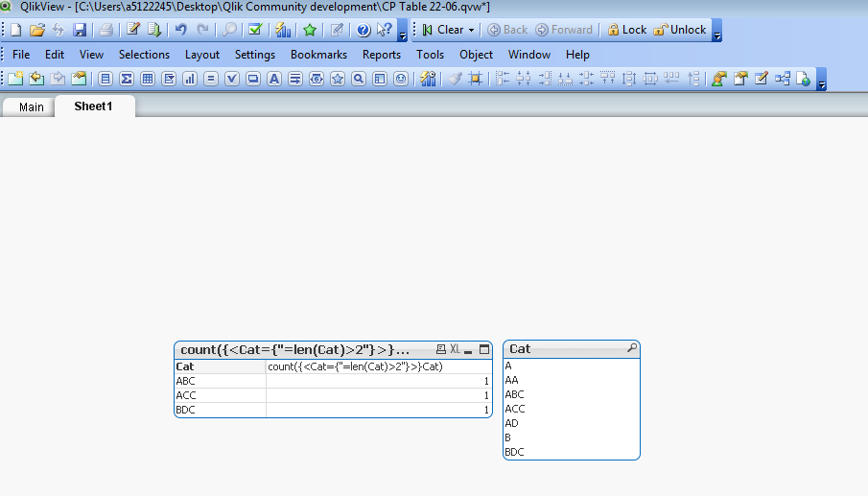The width and height of the screenshot is (868, 496).
Task: Open Sheet Properties icon
Action: tap(80, 79)
